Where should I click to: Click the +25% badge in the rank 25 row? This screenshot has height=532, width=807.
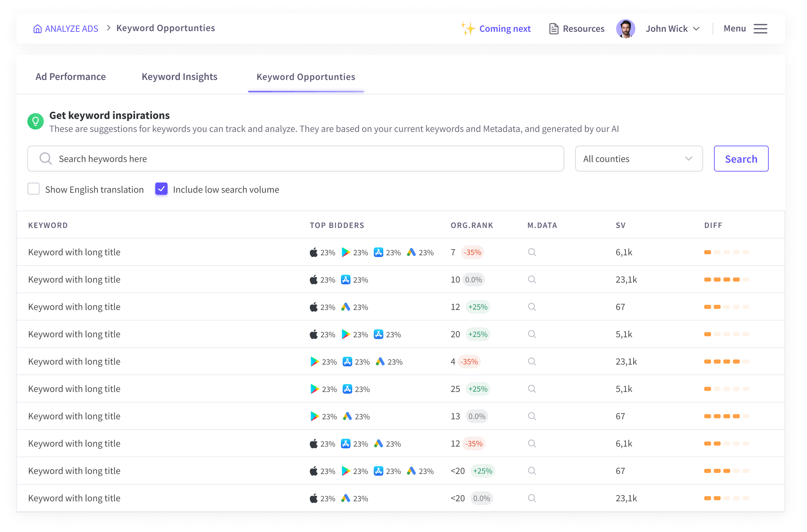pyautogui.click(x=478, y=389)
